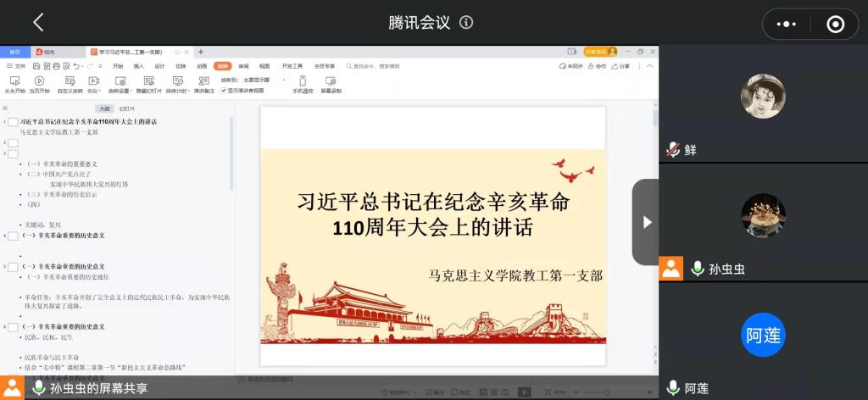Open the 文件 menu
Screen dimensions: 868x400
point(16,65)
